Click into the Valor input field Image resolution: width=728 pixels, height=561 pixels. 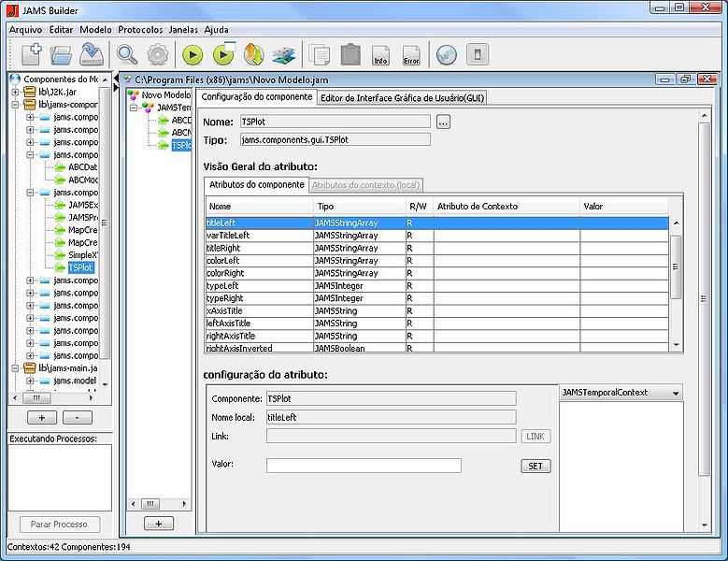pos(364,466)
